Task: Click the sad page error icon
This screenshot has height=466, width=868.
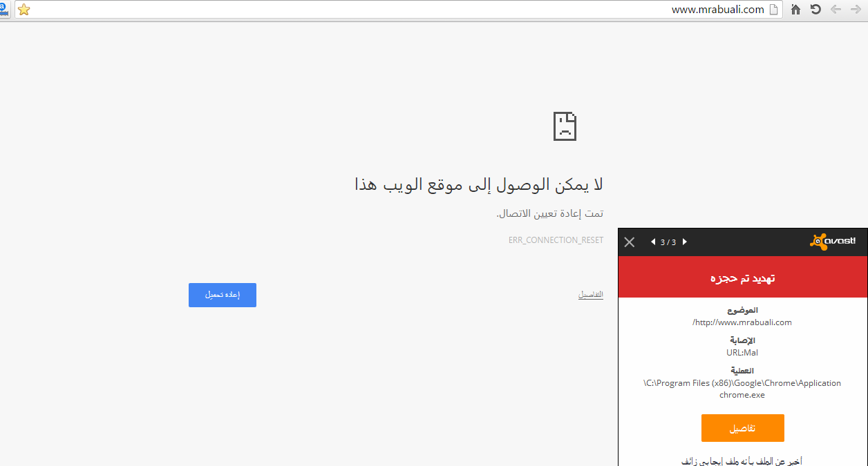Action: pyautogui.click(x=565, y=126)
